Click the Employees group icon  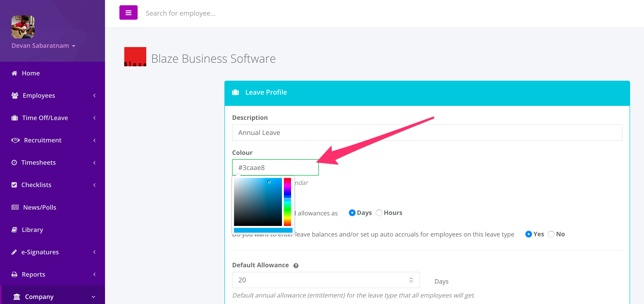tap(15, 95)
